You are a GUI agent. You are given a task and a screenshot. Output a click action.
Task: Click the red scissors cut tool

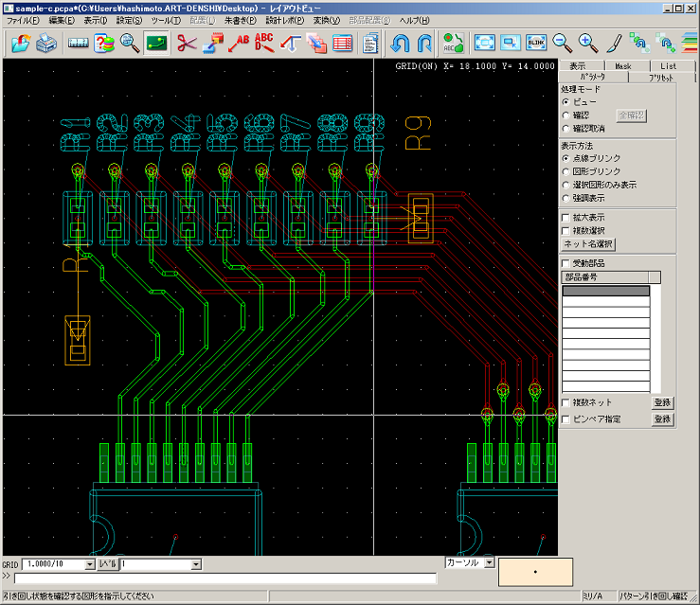(187, 44)
